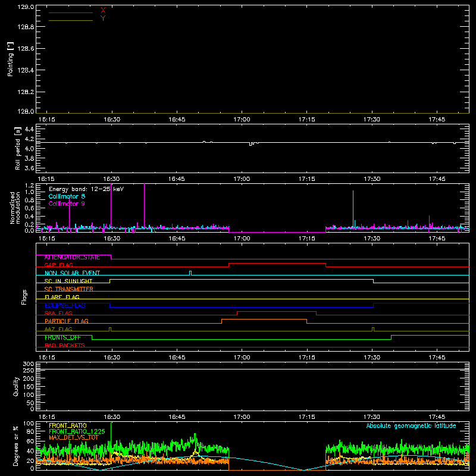Click the 'Collimator 8' legend entry
The height and width of the screenshot is (476, 476).
point(67,196)
